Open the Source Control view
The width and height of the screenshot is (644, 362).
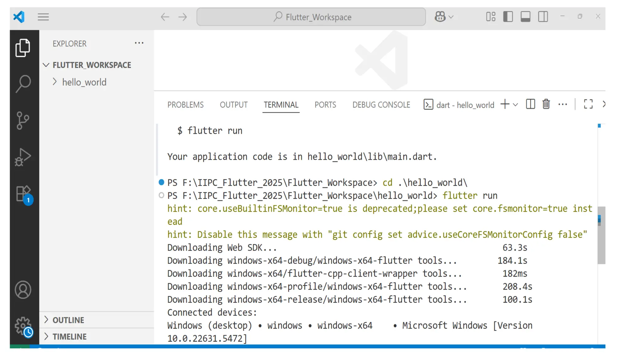point(23,120)
